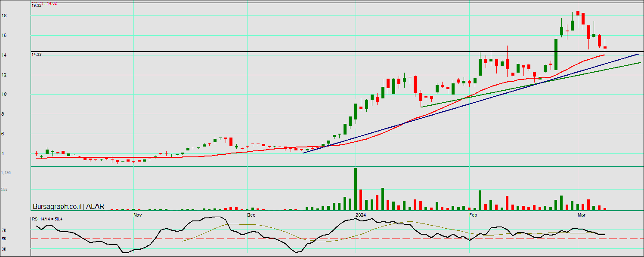Select the Feb date label
The image size is (644, 257).
point(473,214)
